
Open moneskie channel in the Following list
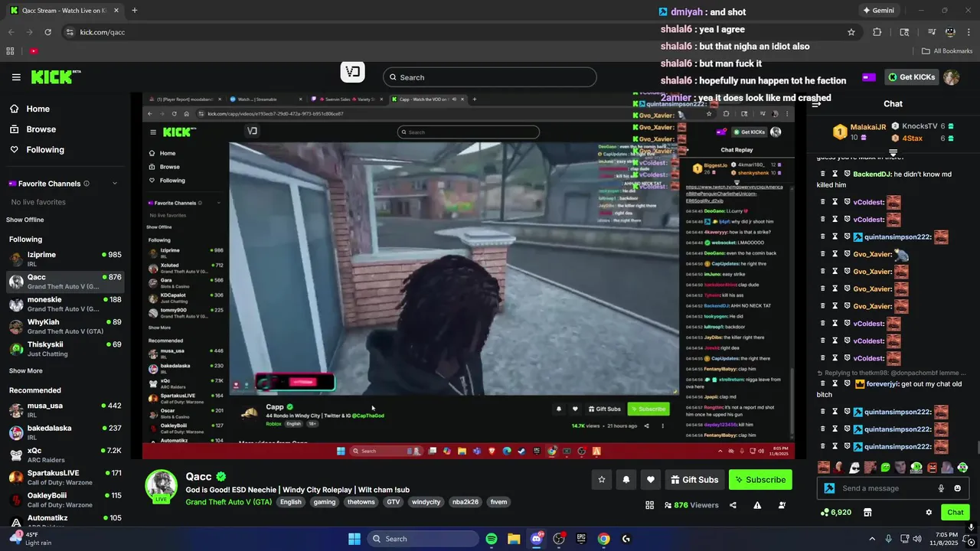pos(64,304)
